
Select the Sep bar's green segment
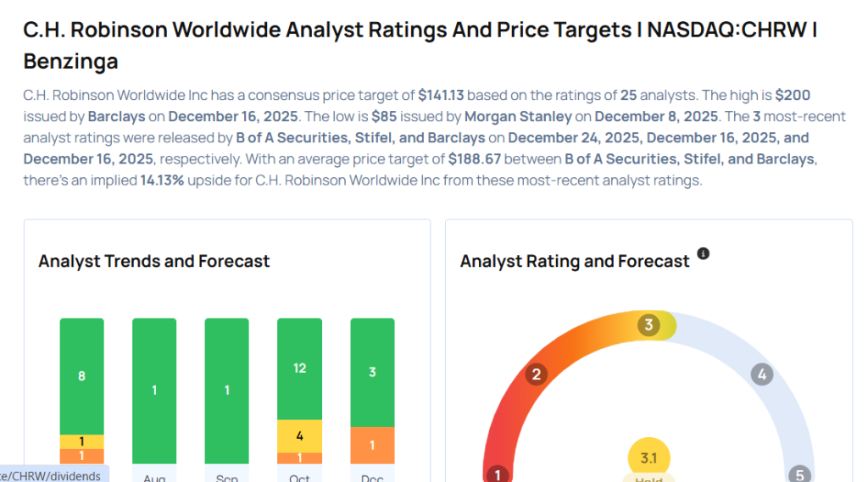click(226, 390)
